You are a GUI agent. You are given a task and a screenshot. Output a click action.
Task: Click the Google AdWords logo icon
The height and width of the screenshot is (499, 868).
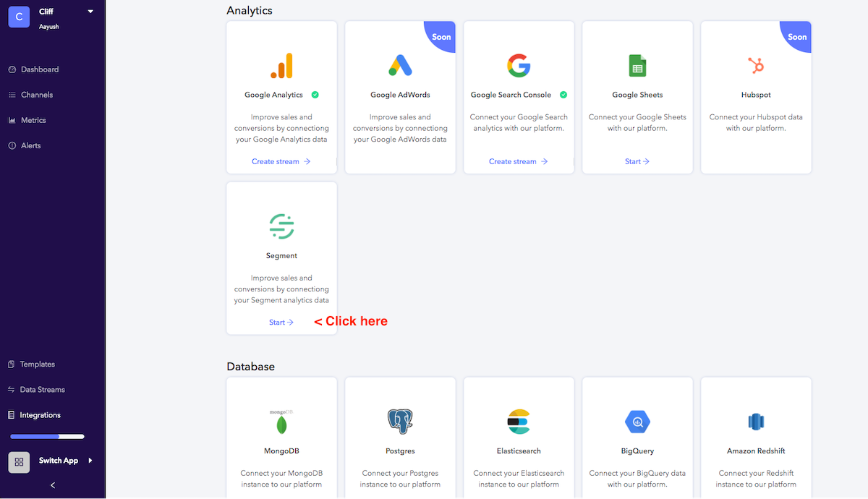coord(400,66)
